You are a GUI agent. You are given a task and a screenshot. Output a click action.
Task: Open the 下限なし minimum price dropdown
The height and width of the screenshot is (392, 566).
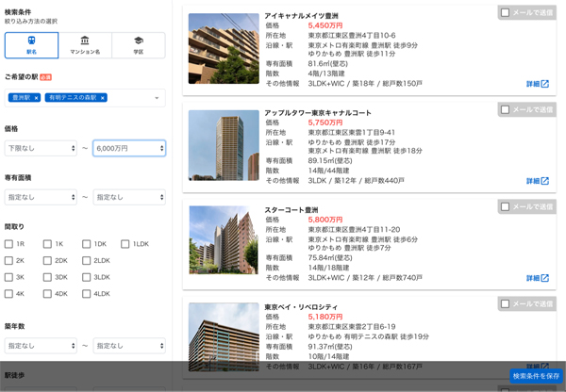click(x=41, y=148)
